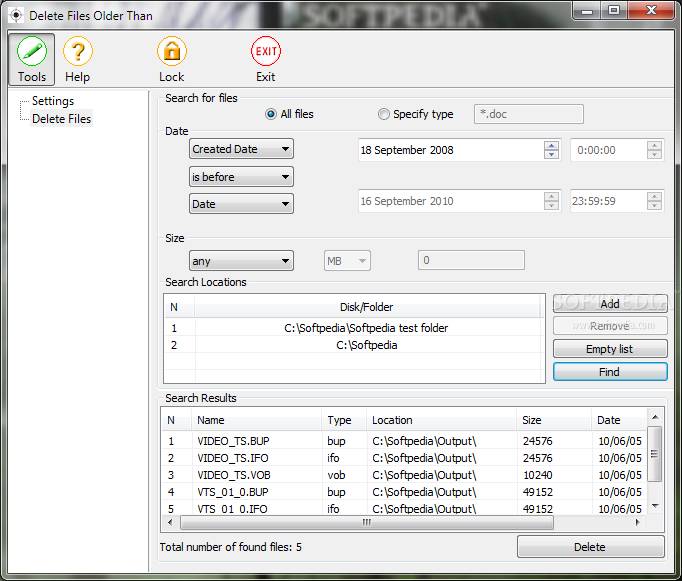Image resolution: width=682 pixels, height=581 pixels.
Task: Open the Created Date dropdown
Action: pyautogui.click(x=241, y=149)
